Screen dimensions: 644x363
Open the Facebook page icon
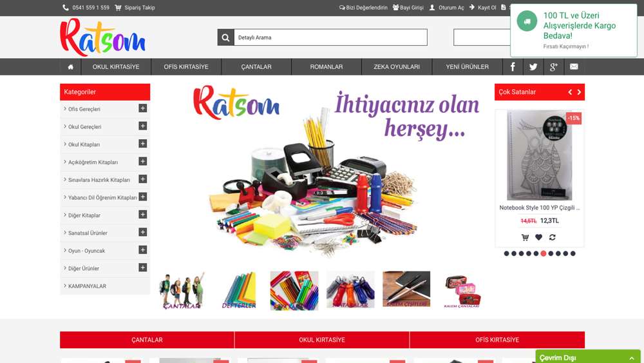[x=513, y=66]
